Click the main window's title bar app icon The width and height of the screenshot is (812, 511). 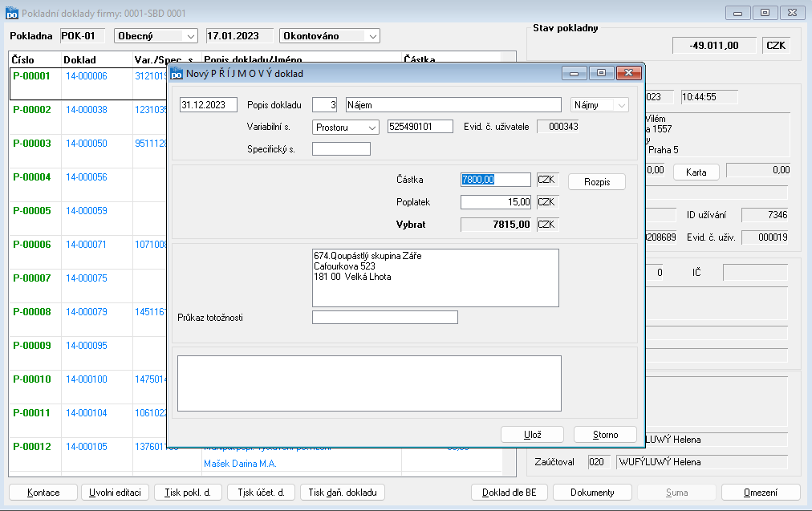pyautogui.click(x=11, y=13)
